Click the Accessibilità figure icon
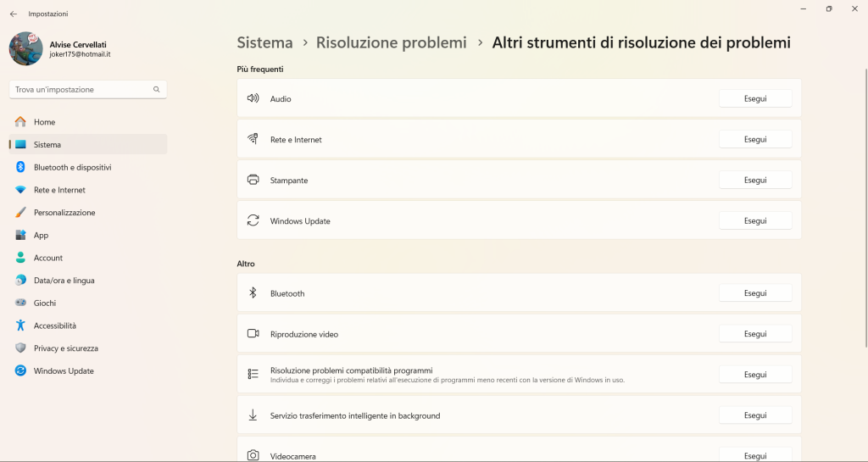The width and height of the screenshot is (868, 462). (20, 326)
